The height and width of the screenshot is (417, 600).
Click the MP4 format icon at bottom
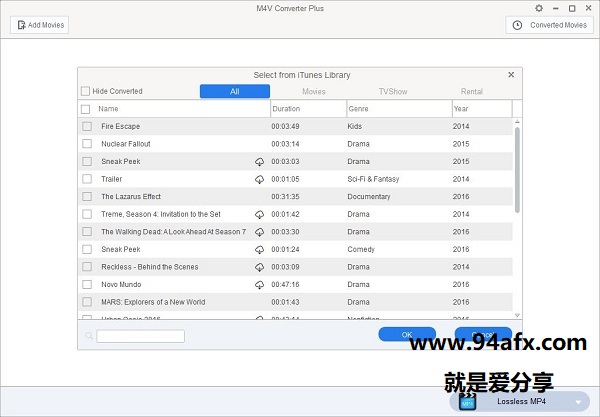click(x=467, y=402)
